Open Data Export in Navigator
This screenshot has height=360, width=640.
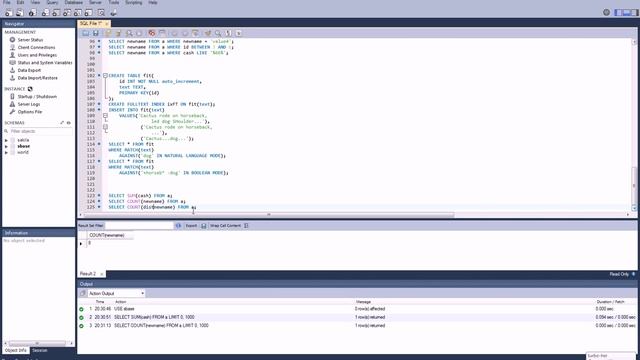click(x=29, y=70)
